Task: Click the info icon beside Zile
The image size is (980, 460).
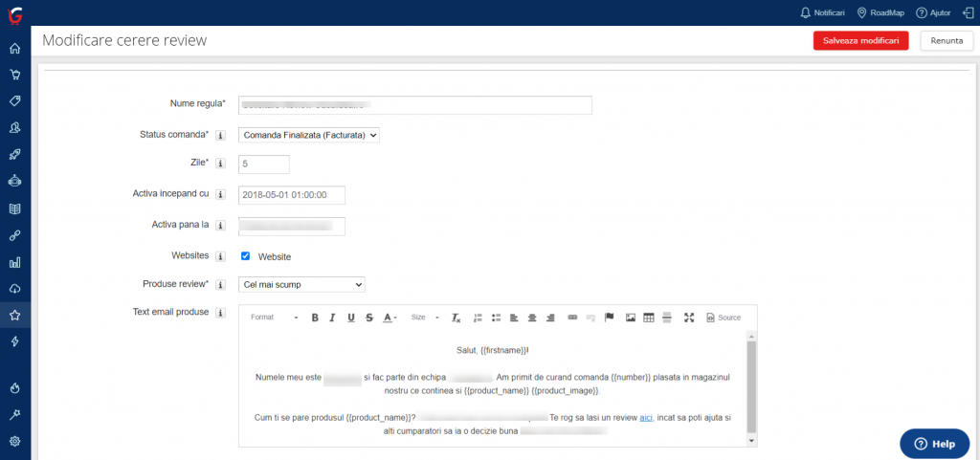Action: tap(220, 164)
